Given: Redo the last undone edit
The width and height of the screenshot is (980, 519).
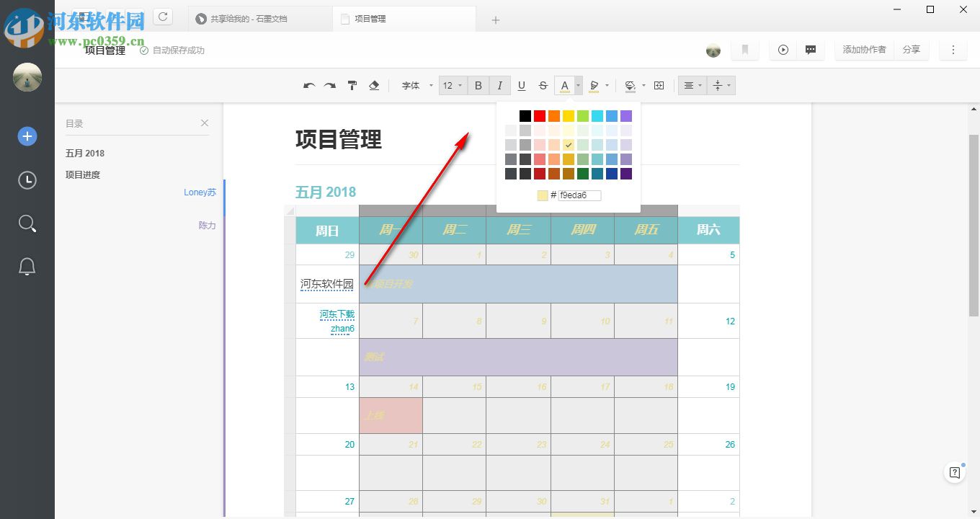Looking at the screenshot, I should (329, 86).
